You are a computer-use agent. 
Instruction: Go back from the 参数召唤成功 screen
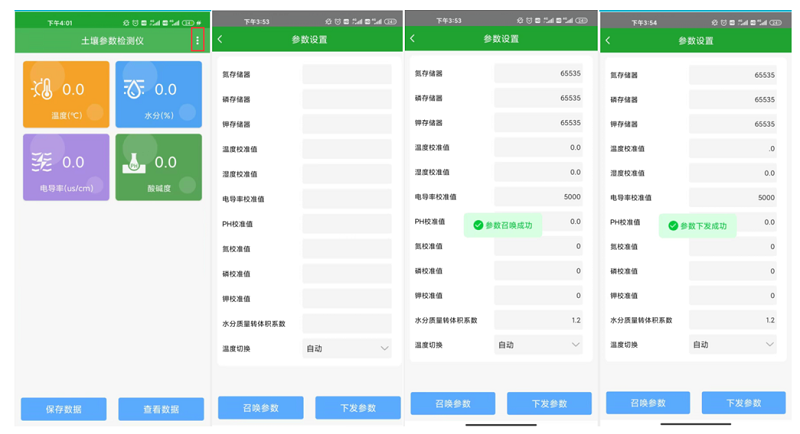(413, 38)
